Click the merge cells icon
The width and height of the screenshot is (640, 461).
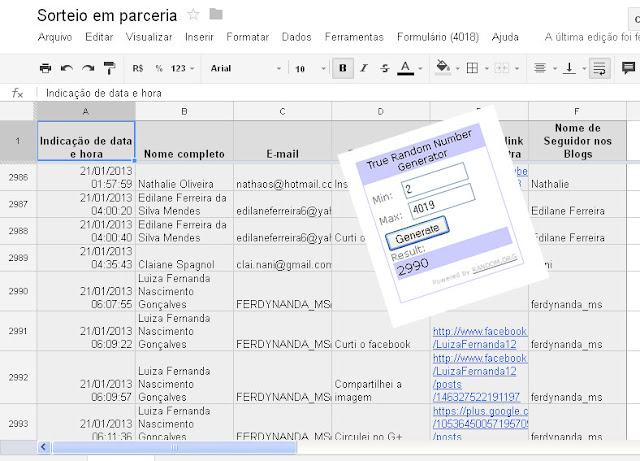click(502, 68)
